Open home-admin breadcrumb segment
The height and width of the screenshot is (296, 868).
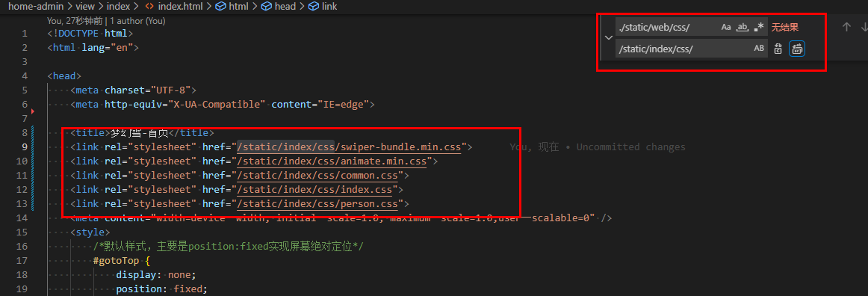pos(35,7)
